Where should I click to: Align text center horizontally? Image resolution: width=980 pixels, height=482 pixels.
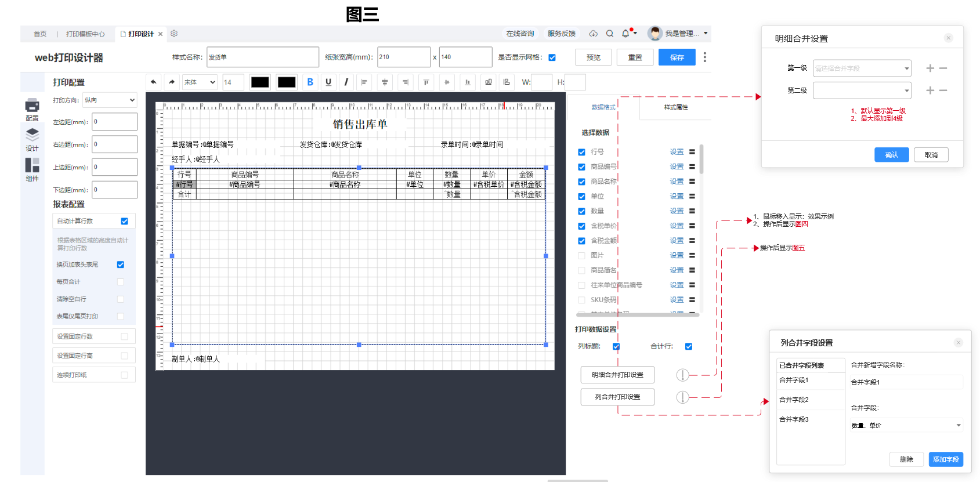385,82
